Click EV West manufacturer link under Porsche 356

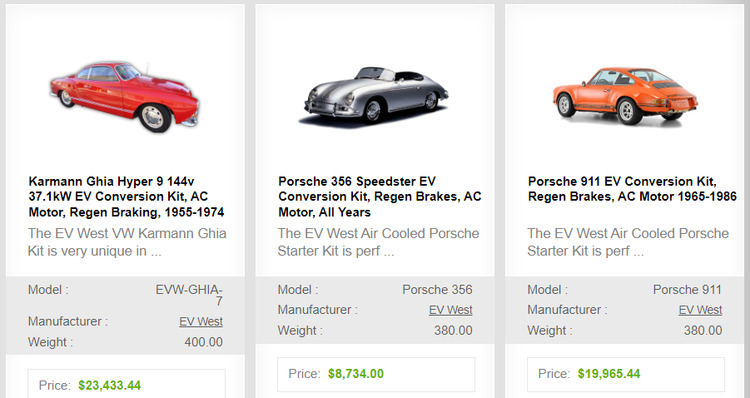451,310
